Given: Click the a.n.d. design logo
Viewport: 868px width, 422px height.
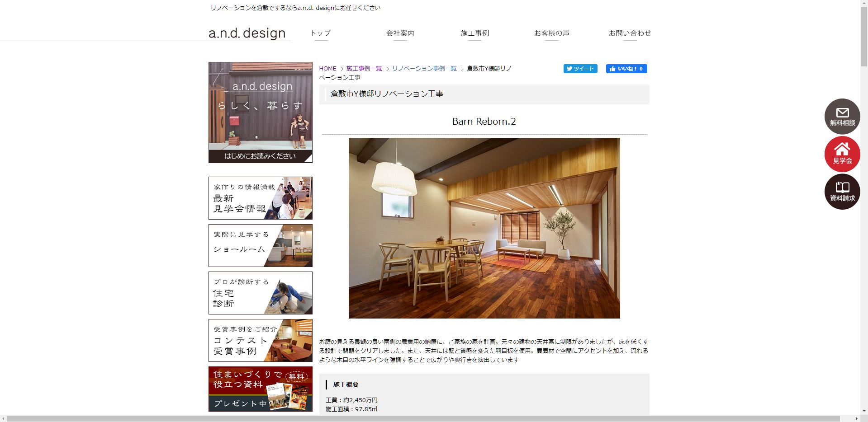Looking at the screenshot, I should coord(247,33).
